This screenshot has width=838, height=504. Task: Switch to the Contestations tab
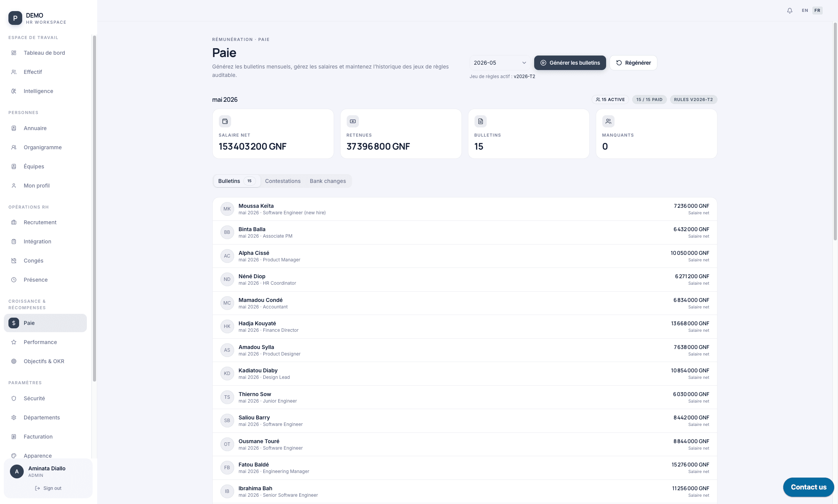point(283,181)
